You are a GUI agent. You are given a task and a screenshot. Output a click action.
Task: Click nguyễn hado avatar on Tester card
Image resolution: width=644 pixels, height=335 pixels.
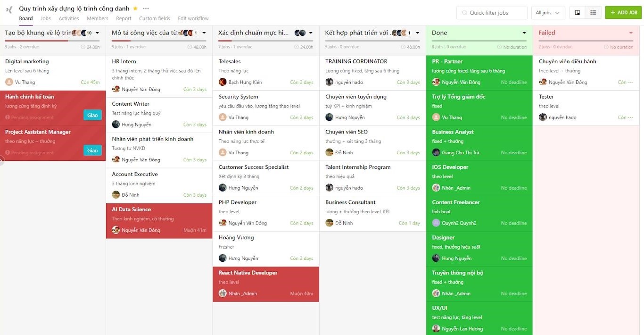pos(543,117)
